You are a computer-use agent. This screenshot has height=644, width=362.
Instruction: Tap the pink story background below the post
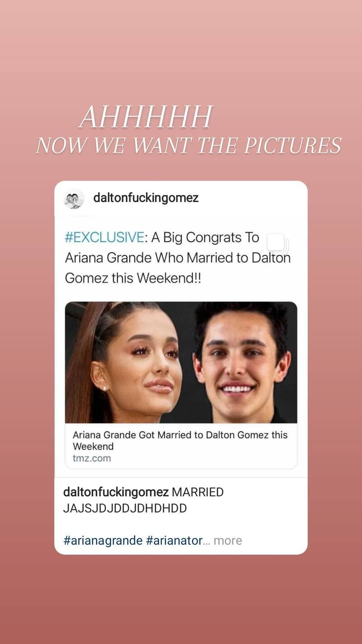click(181, 598)
